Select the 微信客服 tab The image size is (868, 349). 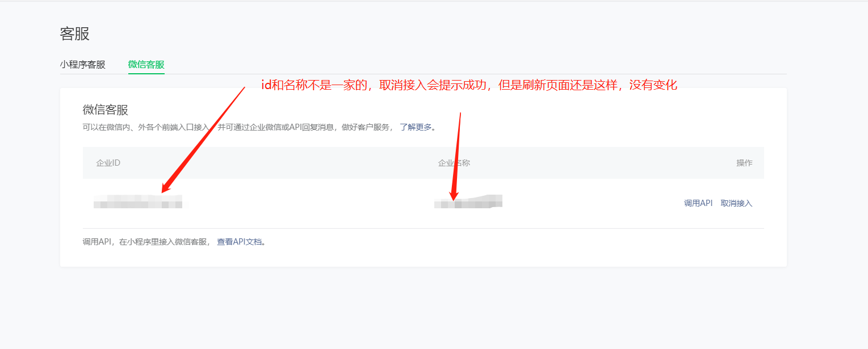pyautogui.click(x=146, y=65)
